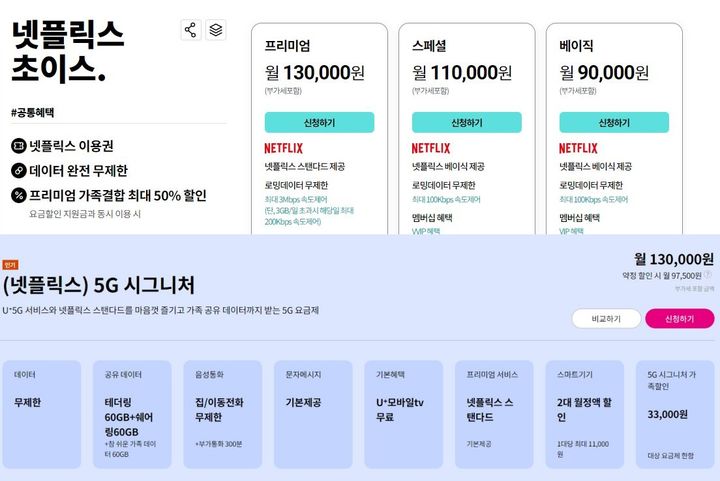Click the pink 신청하기 button

(x=680, y=319)
